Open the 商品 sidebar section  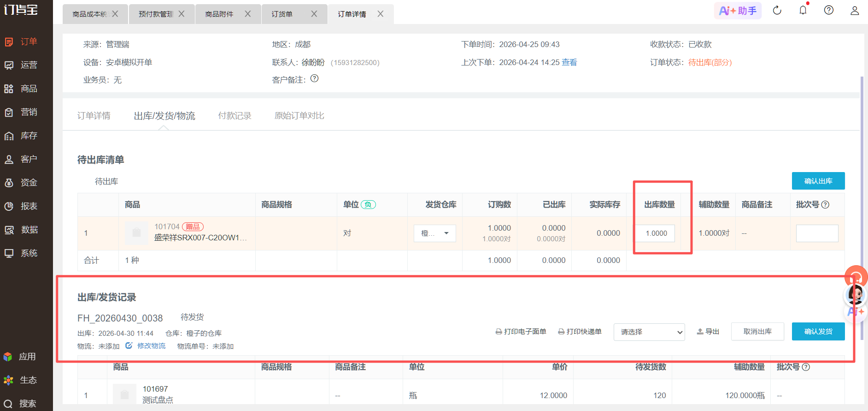coord(21,89)
